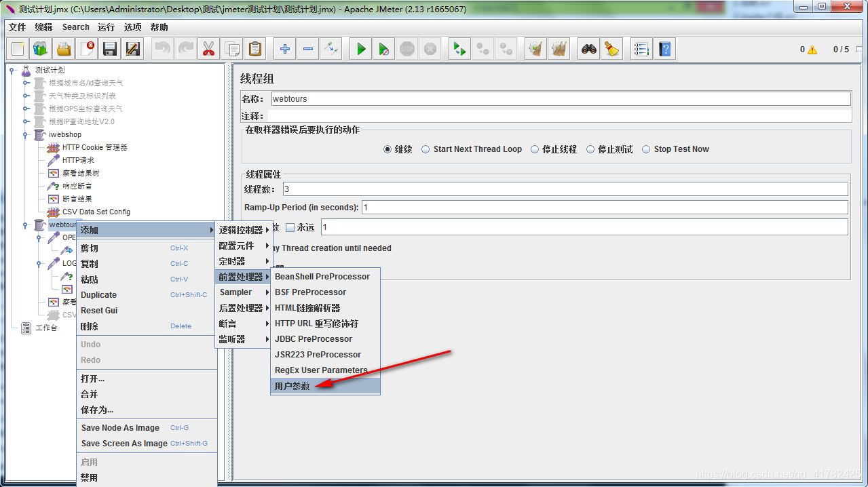Choose JDBC PreProcessor menu entry
The image size is (868, 487).
(x=325, y=339)
